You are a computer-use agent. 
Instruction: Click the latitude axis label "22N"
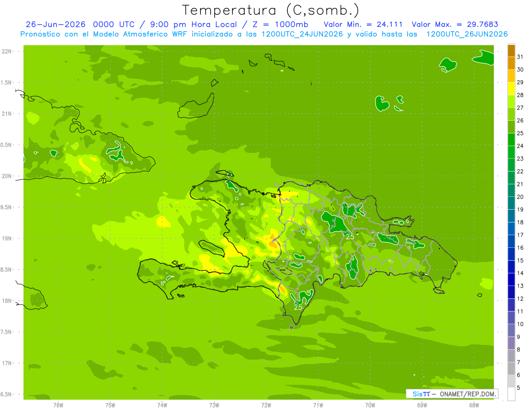(x=7, y=51)
